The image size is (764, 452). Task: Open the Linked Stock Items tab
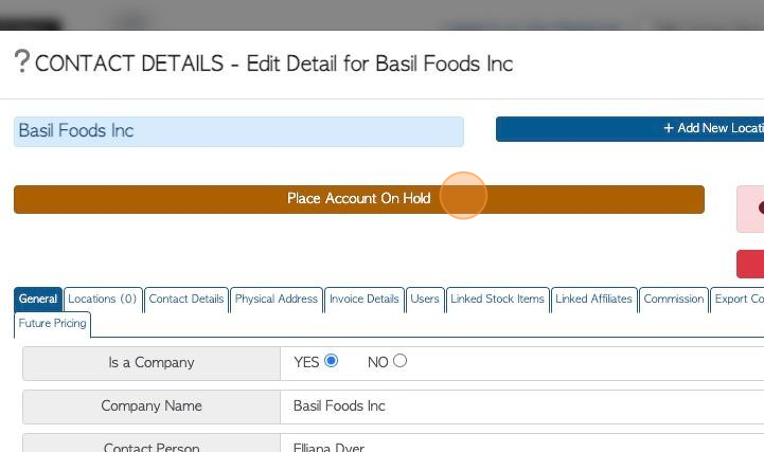point(497,299)
